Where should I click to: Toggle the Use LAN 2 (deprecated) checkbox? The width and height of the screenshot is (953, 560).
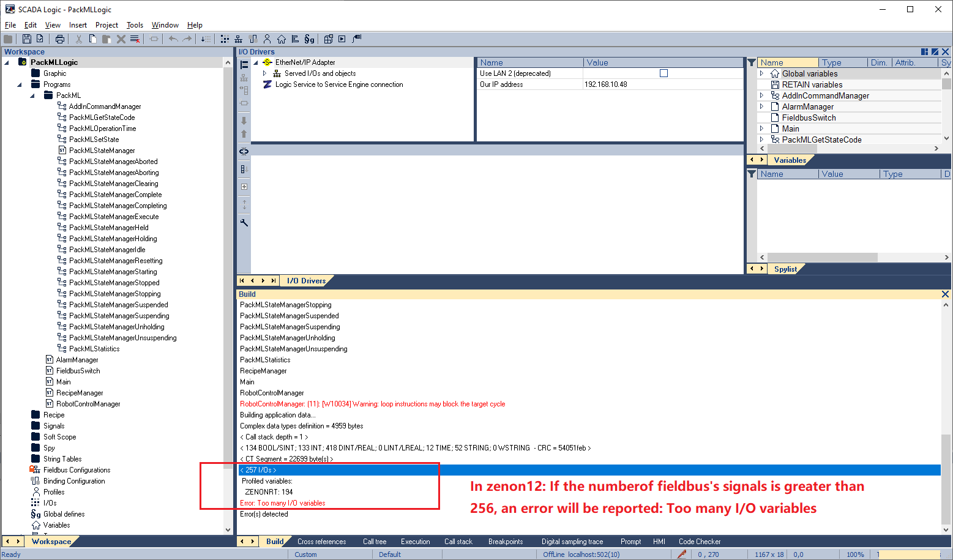pos(663,73)
